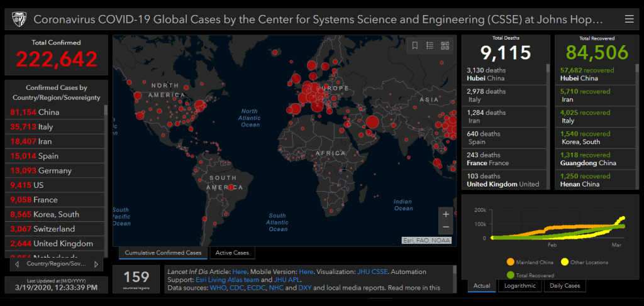
Task: Go to next list with right arrow
Action: point(96,265)
